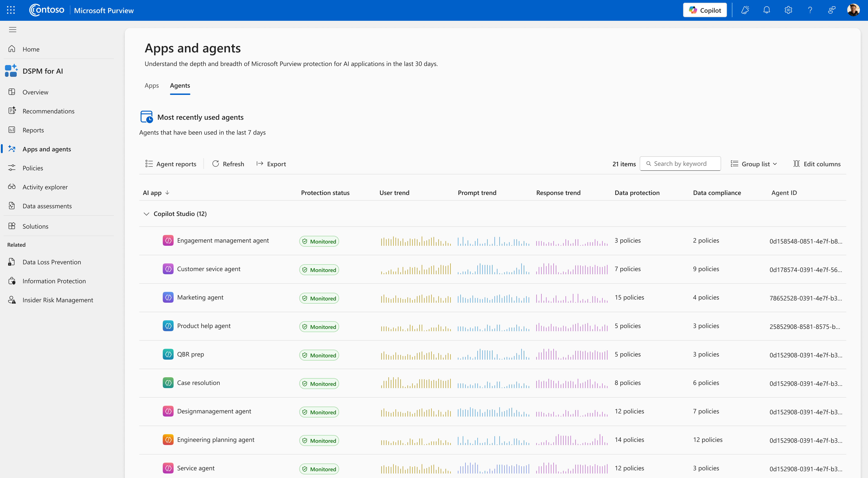Refresh the agents list

(228, 164)
